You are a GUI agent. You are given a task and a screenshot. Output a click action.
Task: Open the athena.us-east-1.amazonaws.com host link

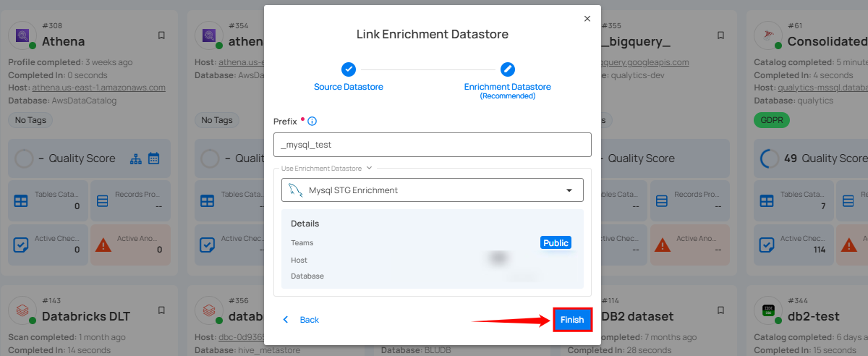[99, 88]
